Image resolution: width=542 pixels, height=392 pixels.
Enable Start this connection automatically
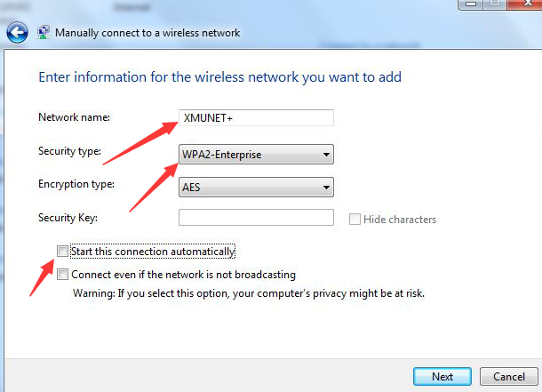point(62,252)
